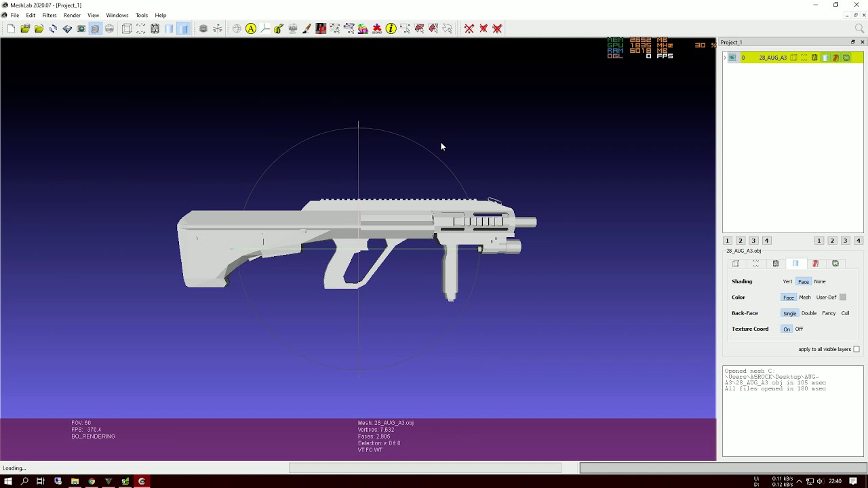This screenshot has width=868, height=488.
Task: Reload the current mesh
Action: (53, 28)
